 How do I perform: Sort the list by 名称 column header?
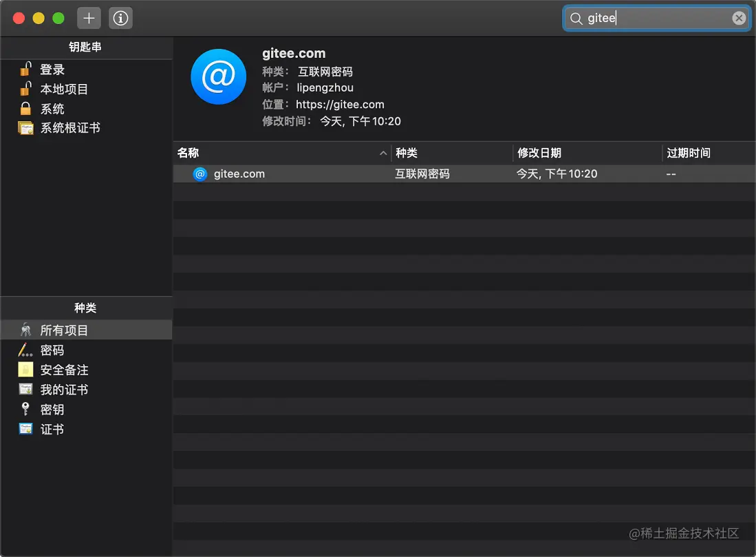[282, 153]
